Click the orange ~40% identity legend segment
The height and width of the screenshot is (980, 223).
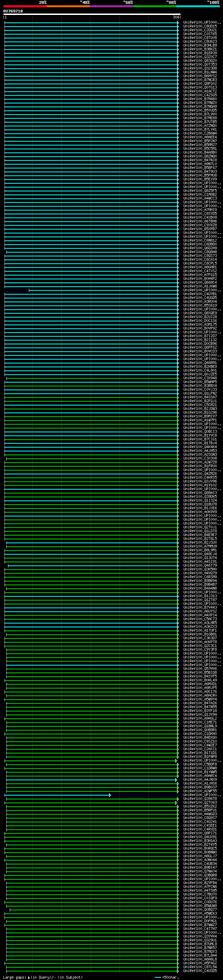(x=68, y=6)
